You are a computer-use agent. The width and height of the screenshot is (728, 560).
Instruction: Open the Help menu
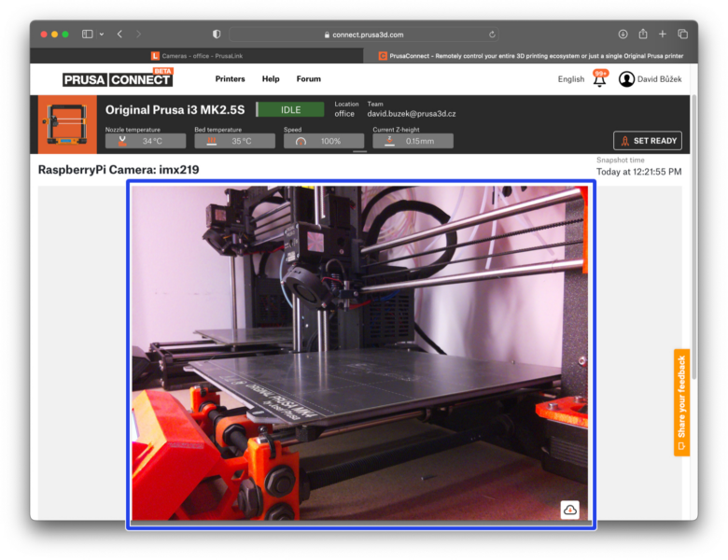(271, 79)
